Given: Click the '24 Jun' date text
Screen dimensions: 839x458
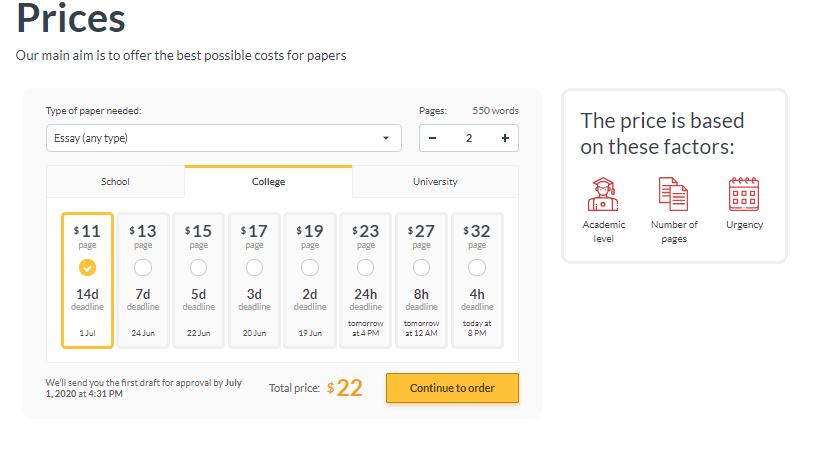Looking at the screenshot, I should pos(143,333).
